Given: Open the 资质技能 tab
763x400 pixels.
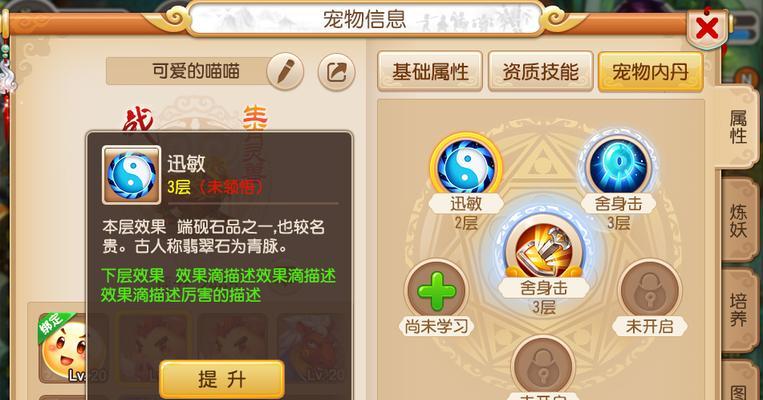Looking at the screenshot, I should (x=541, y=72).
